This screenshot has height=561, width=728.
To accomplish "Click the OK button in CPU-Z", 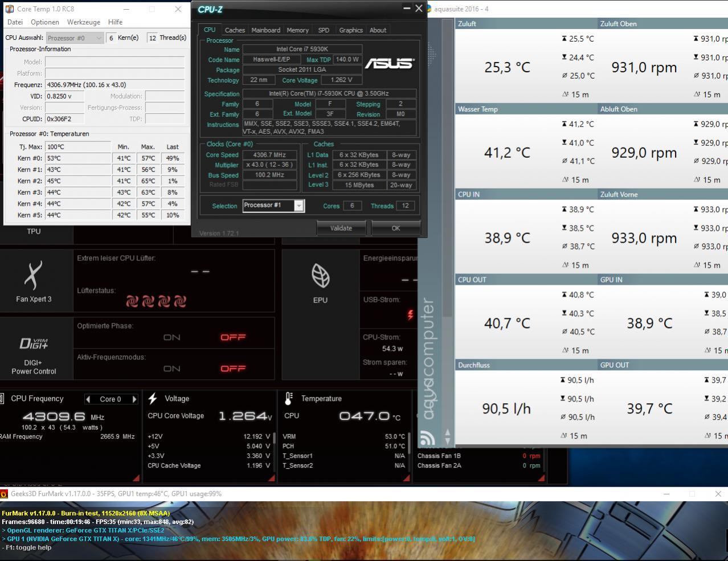I will click(x=396, y=228).
